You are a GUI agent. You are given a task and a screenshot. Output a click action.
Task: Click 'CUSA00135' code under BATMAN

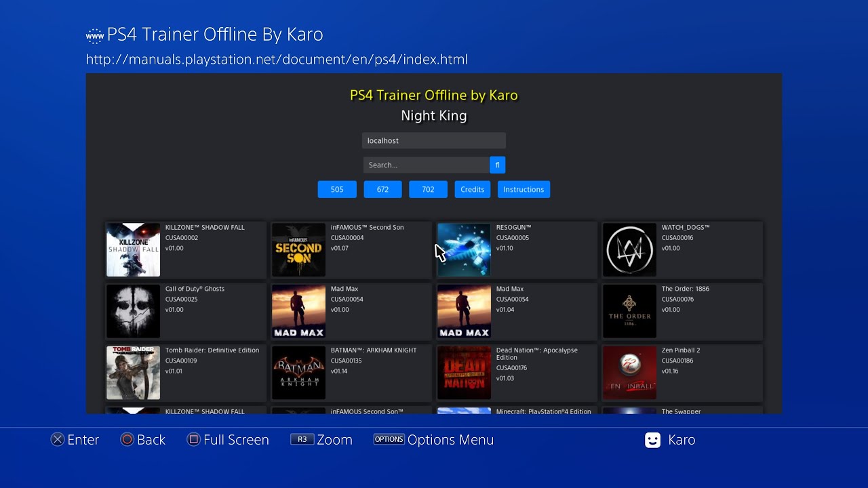(347, 361)
